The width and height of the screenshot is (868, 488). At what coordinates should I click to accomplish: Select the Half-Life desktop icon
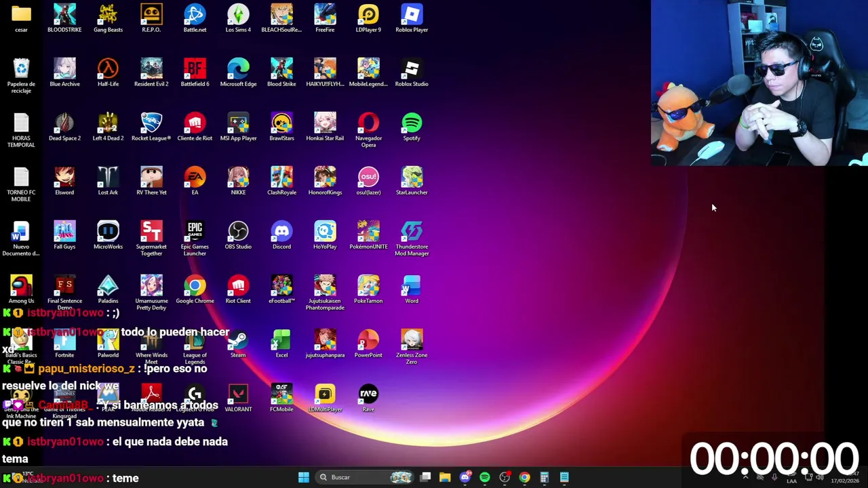coord(108,73)
